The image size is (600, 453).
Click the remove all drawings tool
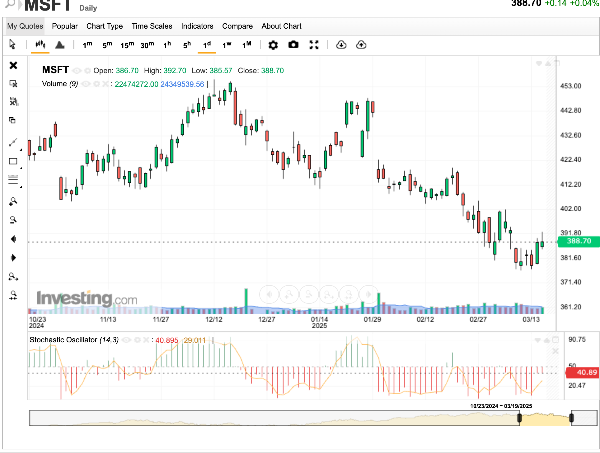tap(13, 101)
